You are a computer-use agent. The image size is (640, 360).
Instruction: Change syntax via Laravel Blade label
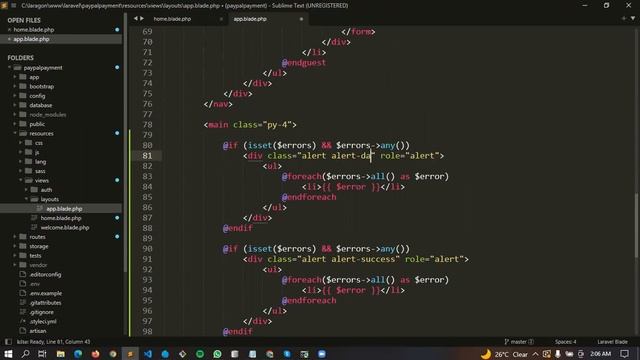pyautogui.click(x=612, y=342)
